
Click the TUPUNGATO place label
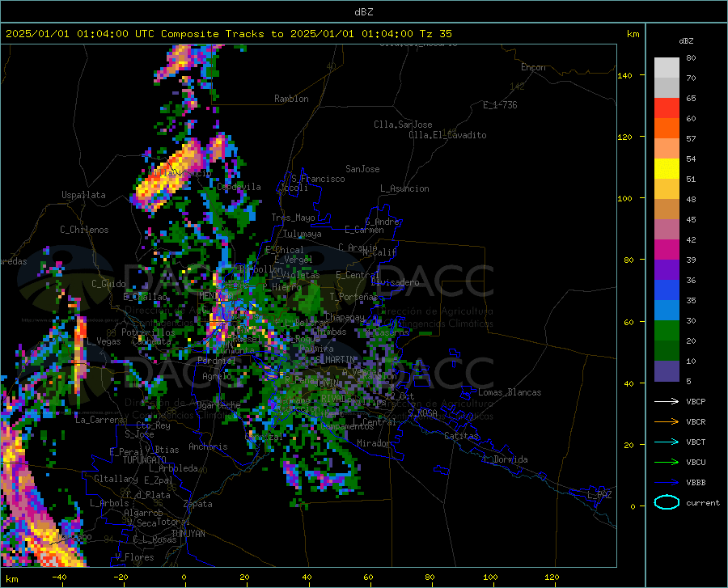pyautogui.click(x=145, y=460)
